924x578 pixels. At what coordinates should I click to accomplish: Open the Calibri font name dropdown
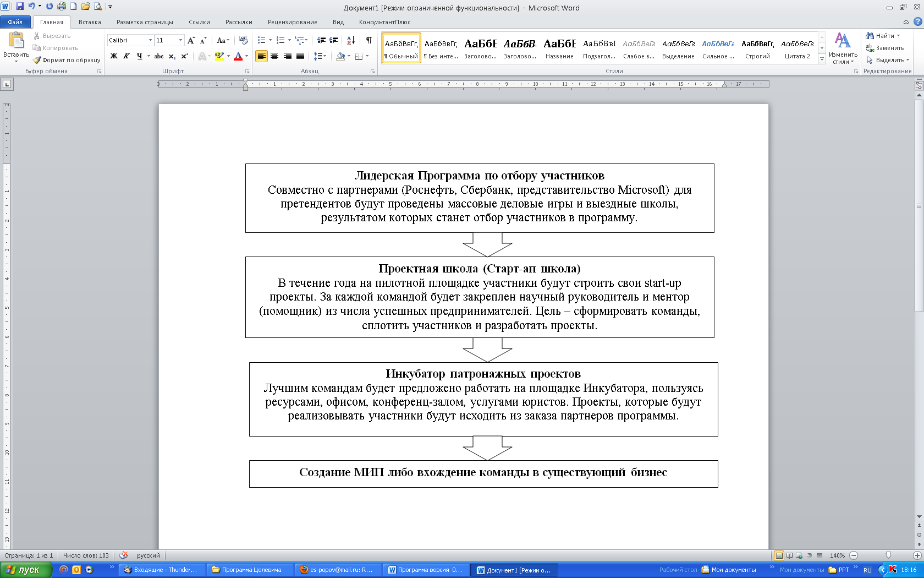(x=150, y=40)
